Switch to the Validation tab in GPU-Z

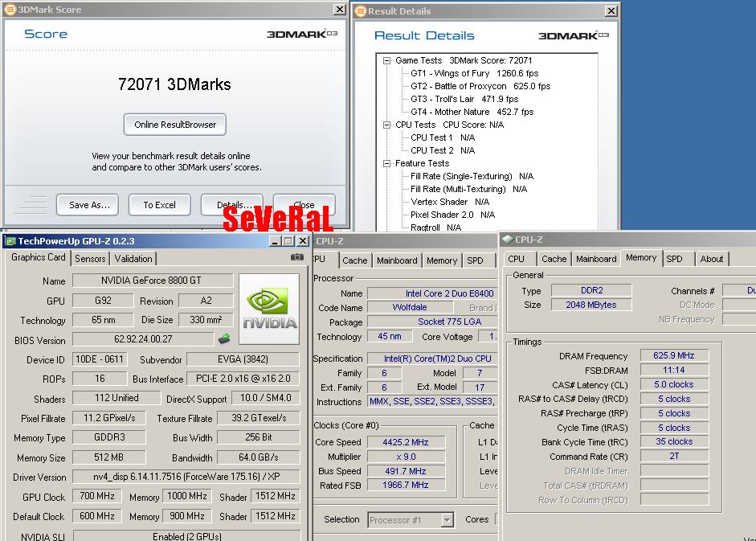(x=133, y=259)
